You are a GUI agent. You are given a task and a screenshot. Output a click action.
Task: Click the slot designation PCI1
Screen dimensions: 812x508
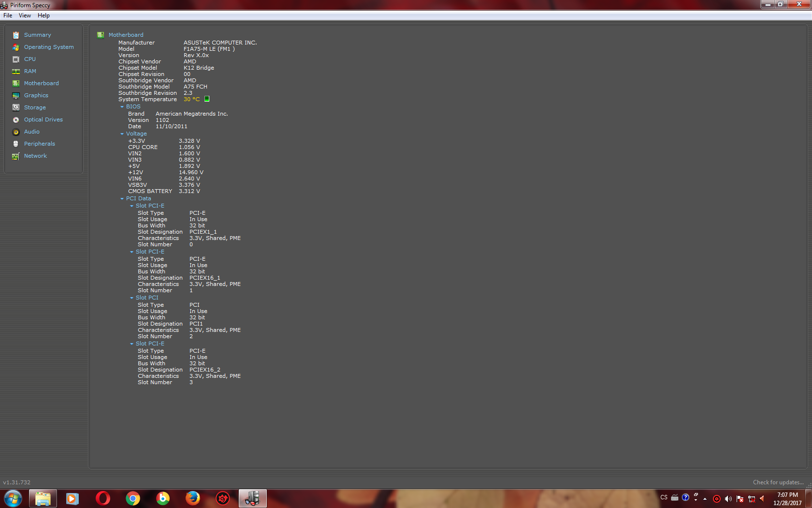[196, 324]
